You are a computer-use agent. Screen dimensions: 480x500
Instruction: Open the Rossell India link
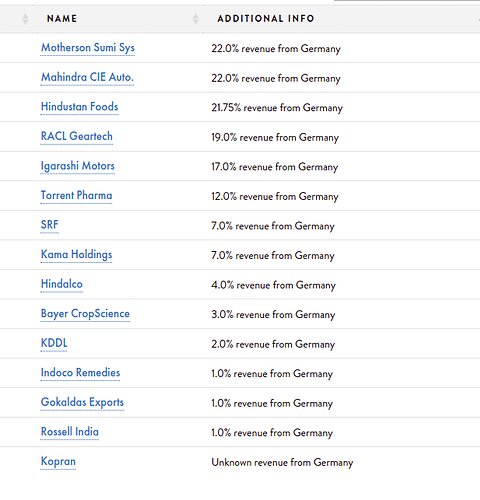click(70, 432)
